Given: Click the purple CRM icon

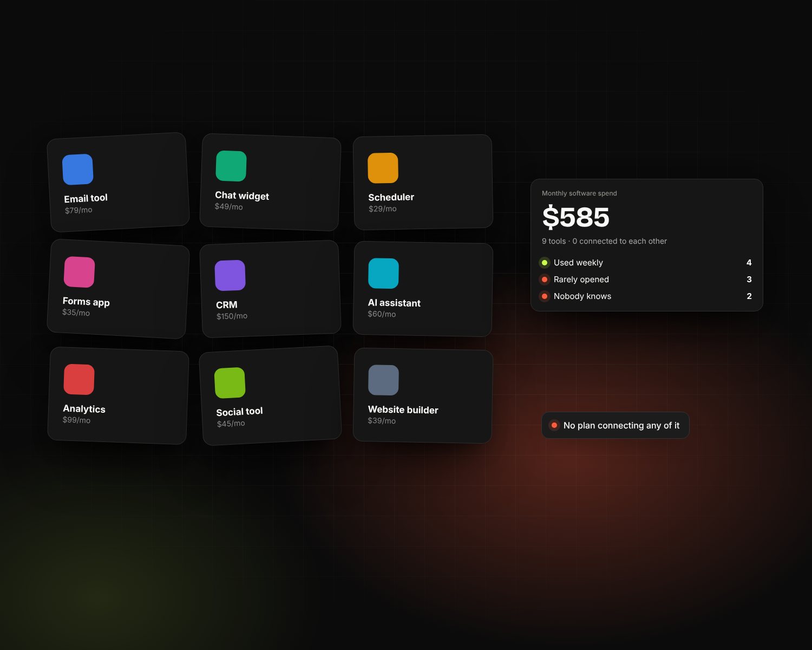Looking at the screenshot, I should click(x=230, y=275).
